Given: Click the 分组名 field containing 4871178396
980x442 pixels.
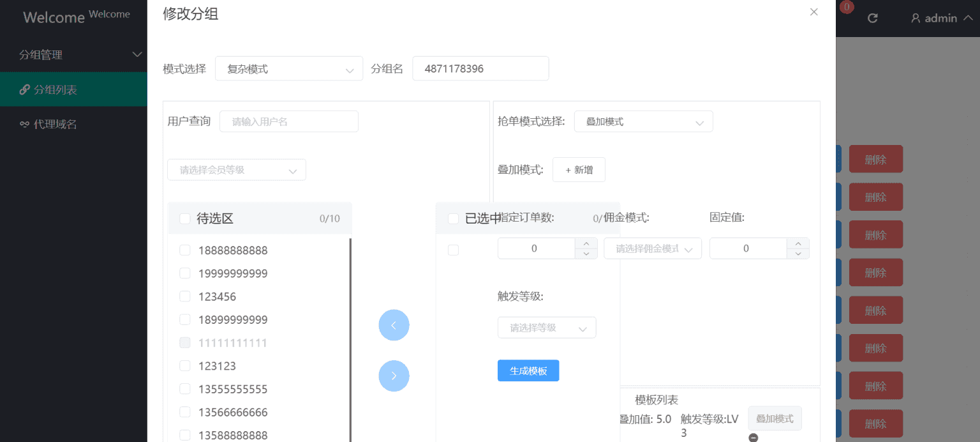Looking at the screenshot, I should coord(480,69).
